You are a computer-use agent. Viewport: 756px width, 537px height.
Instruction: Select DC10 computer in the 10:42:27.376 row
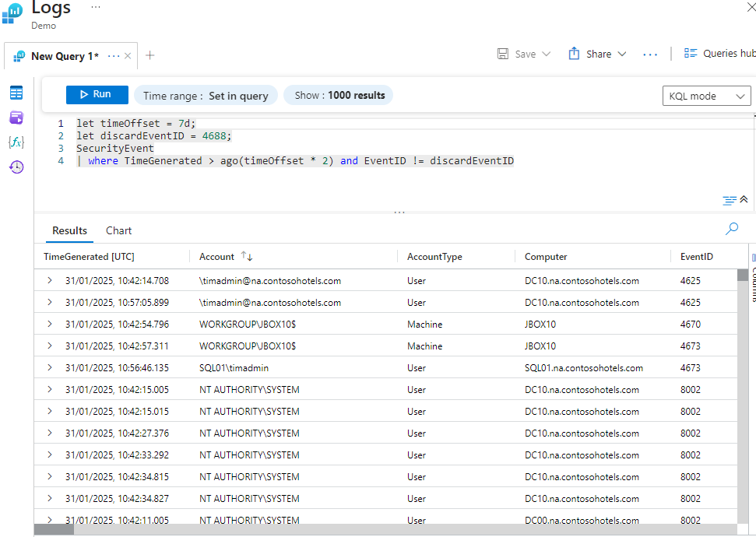[582, 433]
